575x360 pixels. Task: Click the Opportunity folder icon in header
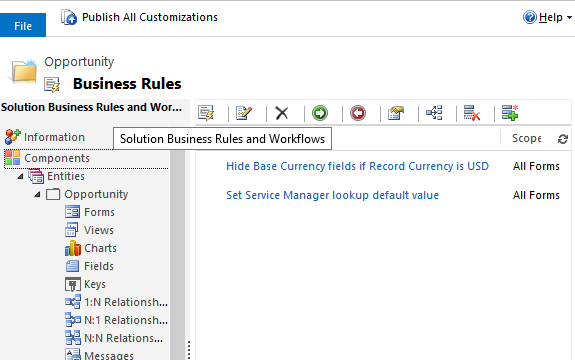23,71
